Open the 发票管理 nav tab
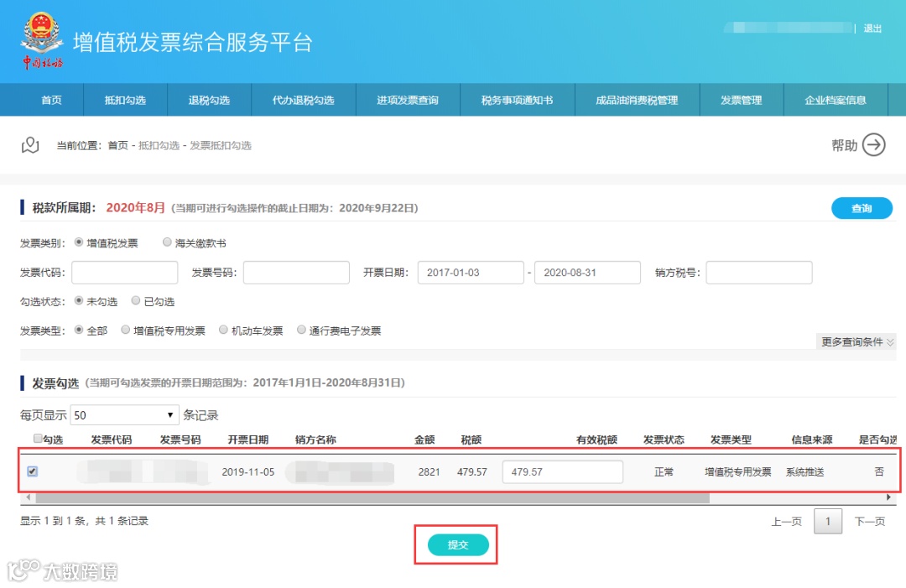Image resolution: width=906 pixels, height=588 pixels. tap(742, 100)
